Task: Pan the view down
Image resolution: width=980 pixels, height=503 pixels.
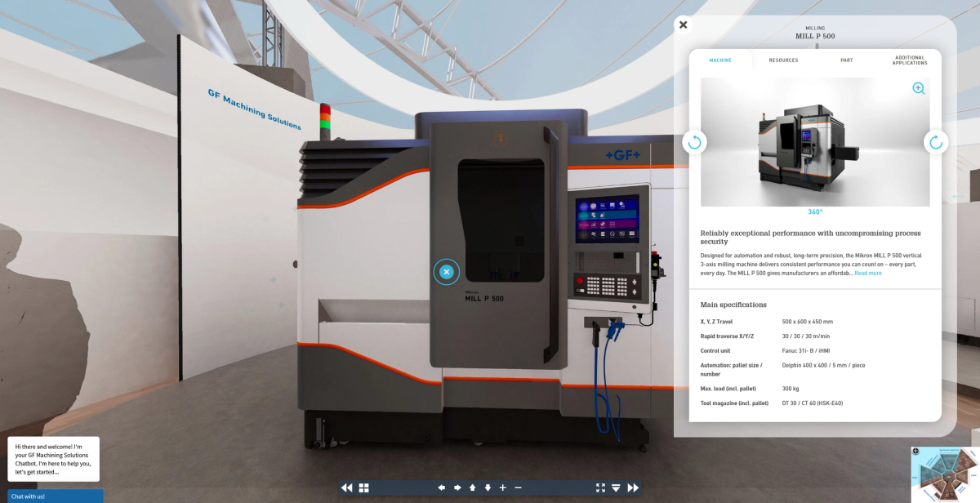Action: point(488,487)
